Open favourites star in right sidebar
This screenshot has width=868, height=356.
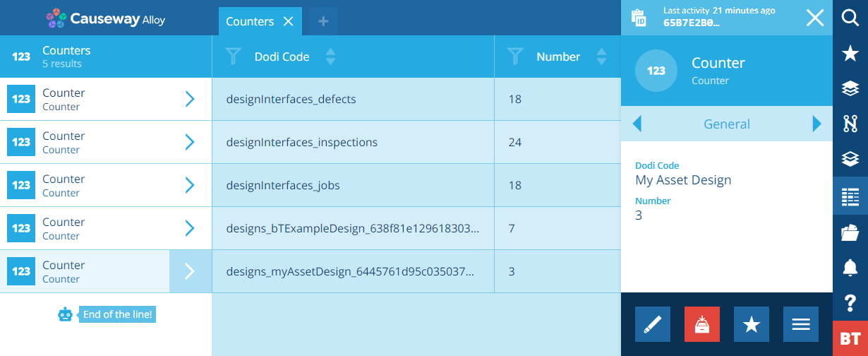point(850,54)
